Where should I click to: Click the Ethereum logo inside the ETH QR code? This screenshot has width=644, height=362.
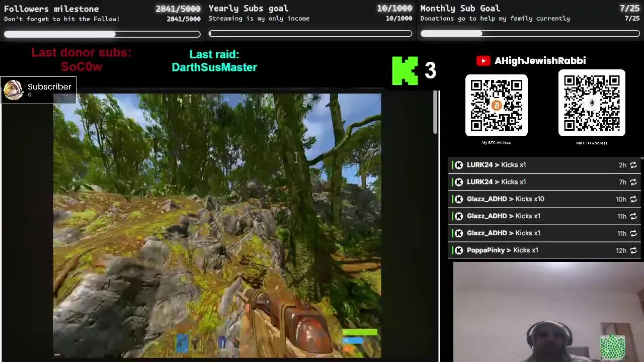coord(592,103)
